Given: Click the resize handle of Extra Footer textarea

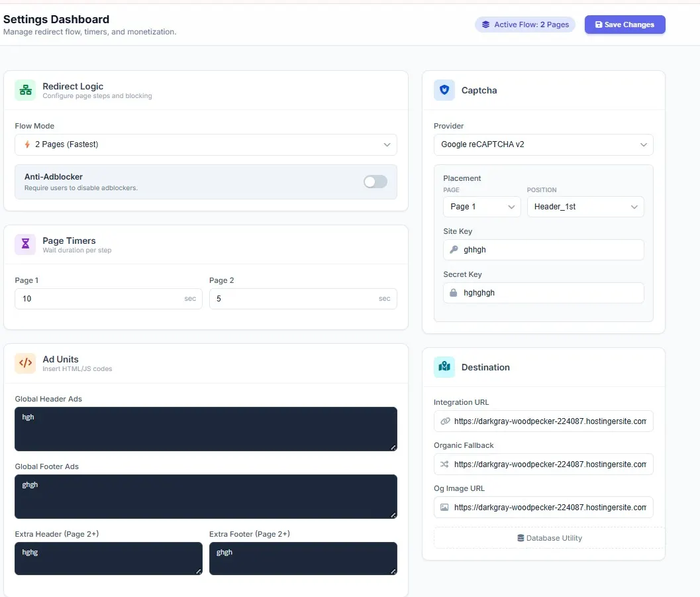Looking at the screenshot, I should coord(393,571).
